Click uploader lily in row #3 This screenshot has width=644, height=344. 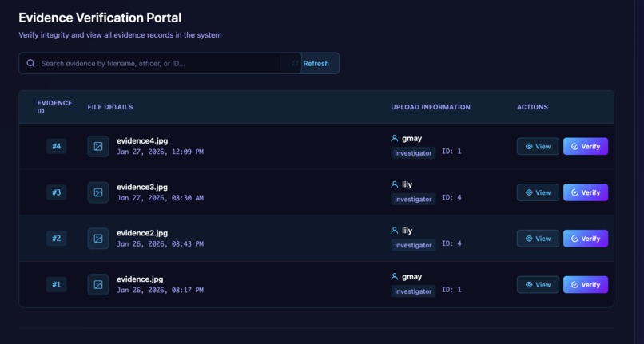point(407,184)
